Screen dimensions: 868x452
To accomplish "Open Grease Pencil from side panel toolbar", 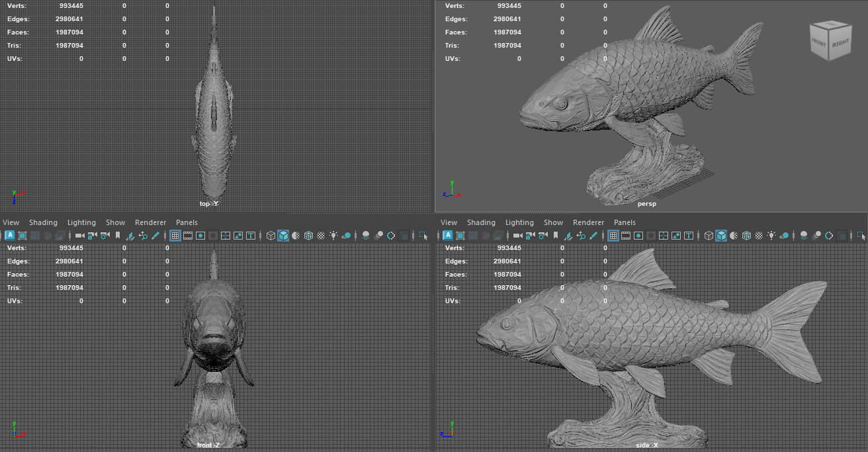I will pos(593,235).
